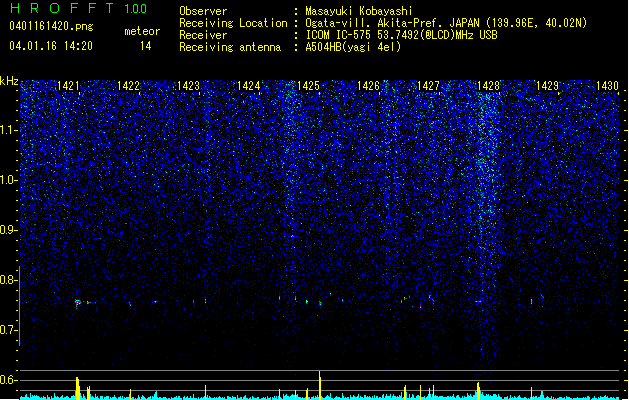Click the 0.8 kHz axis label
The width and height of the screenshot is (629, 400).
click(x=9, y=280)
